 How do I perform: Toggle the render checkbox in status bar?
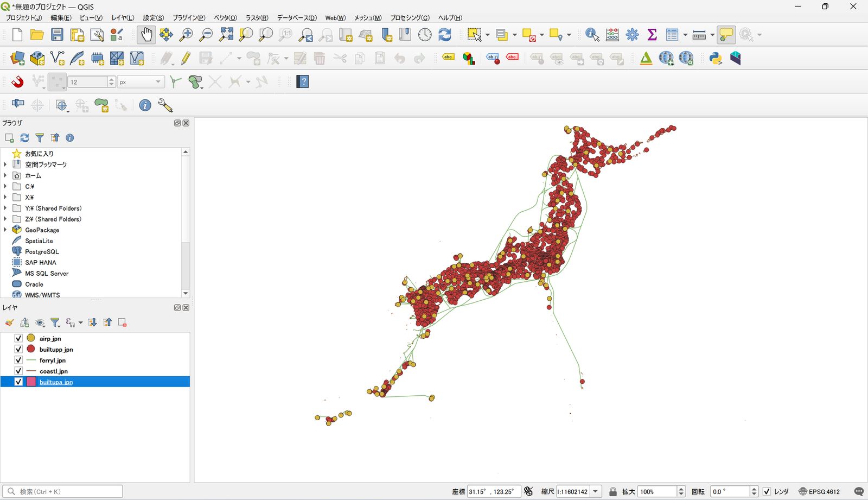click(767, 491)
